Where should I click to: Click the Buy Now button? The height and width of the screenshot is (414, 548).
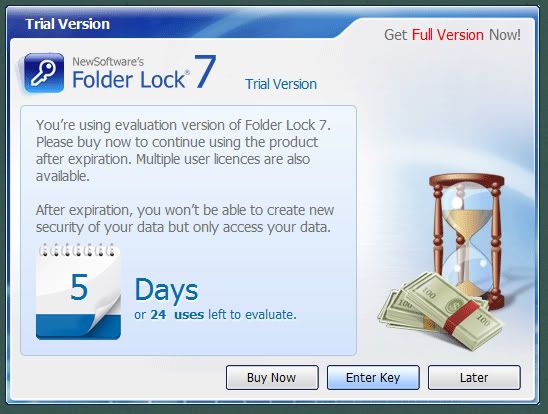(x=272, y=377)
